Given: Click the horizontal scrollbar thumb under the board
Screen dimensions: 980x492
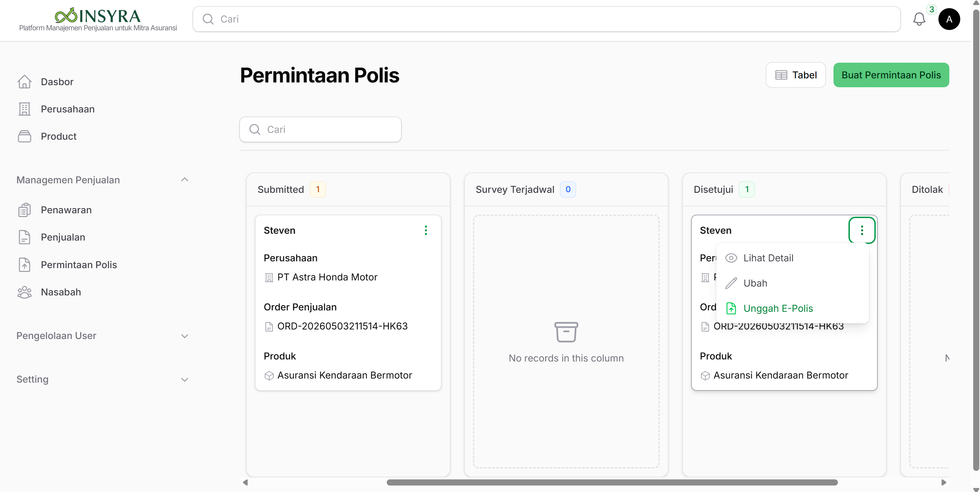Looking at the screenshot, I should point(612,482).
